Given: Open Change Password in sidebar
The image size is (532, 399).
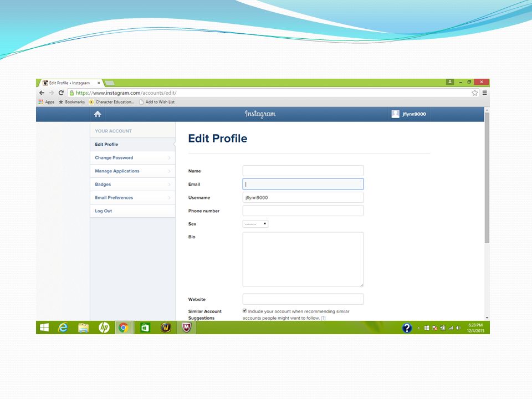Looking at the screenshot, I should pyautogui.click(x=132, y=158).
